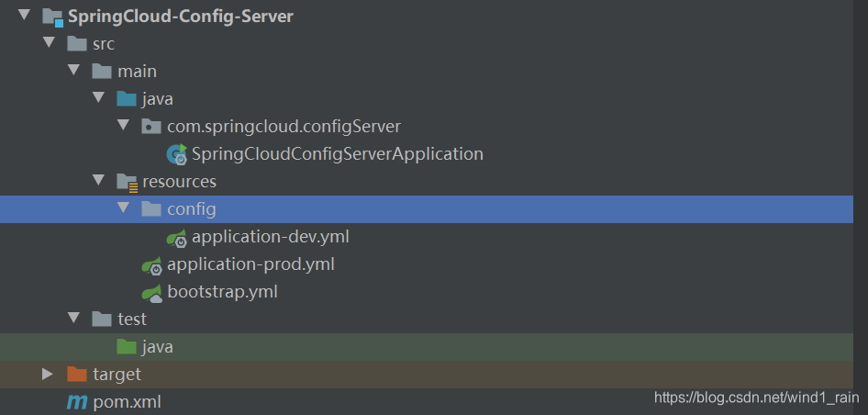Click the com.springcloud.configServer package icon
The image size is (868, 415).
click(151, 127)
